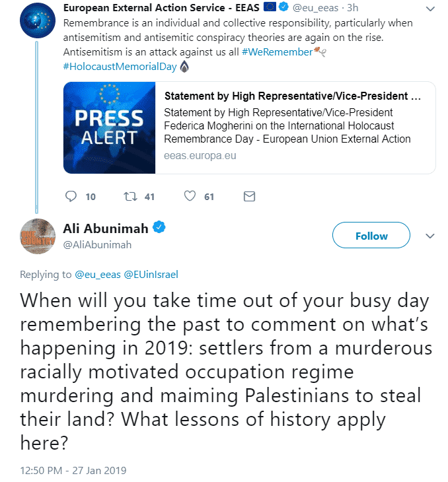Click the reply speech bubble icon
The height and width of the screenshot is (482, 448).
coord(71,196)
